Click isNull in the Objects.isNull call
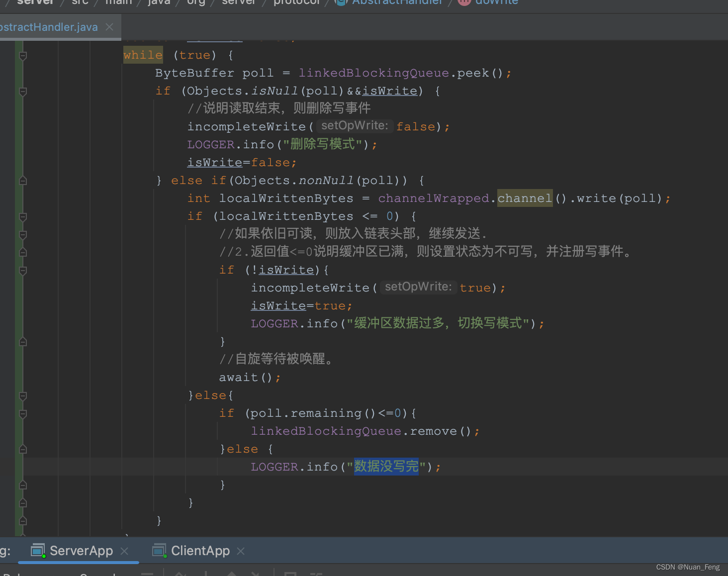The image size is (728, 576). pyautogui.click(x=274, y=91)
